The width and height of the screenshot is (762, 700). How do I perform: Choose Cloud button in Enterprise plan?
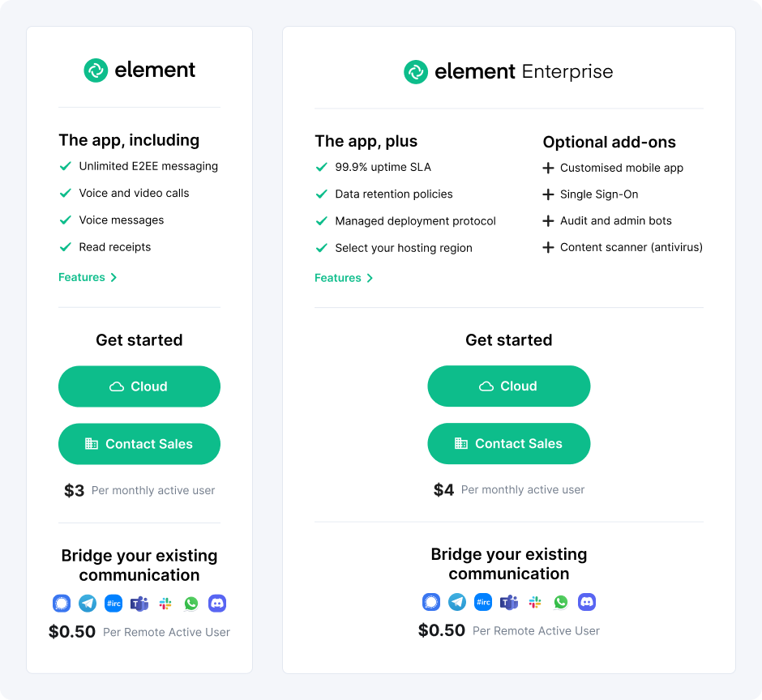tap(509, 386)
